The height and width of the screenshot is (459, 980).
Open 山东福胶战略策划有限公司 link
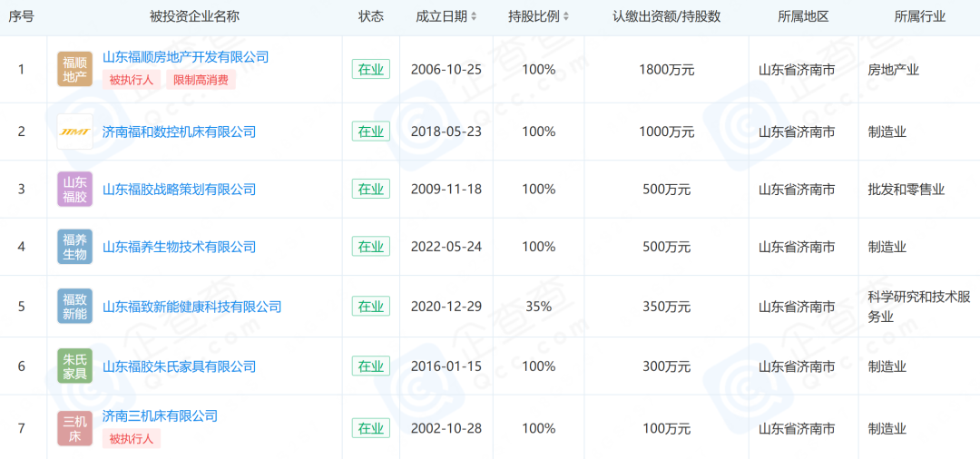coord(180,190)
